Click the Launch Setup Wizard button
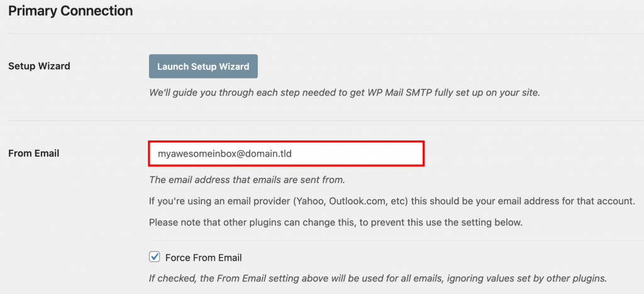 (x=203, y=66)
